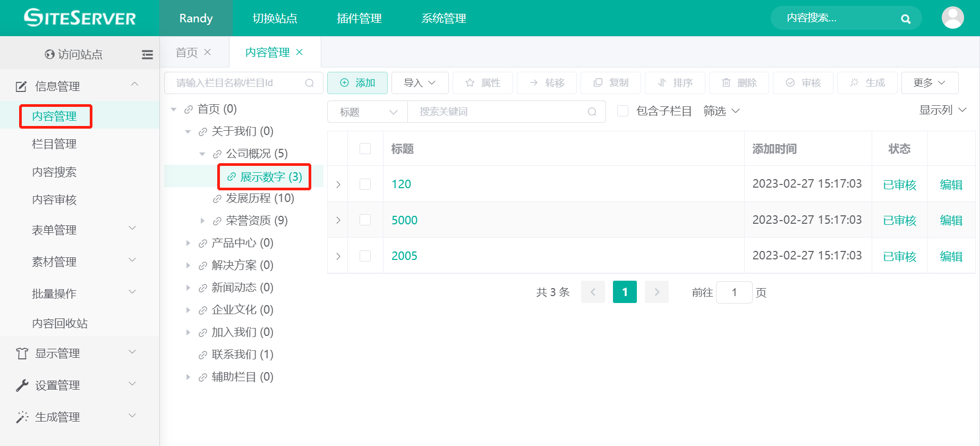
Task: Close the 内容管理 tab
Action: coord(300,52)
